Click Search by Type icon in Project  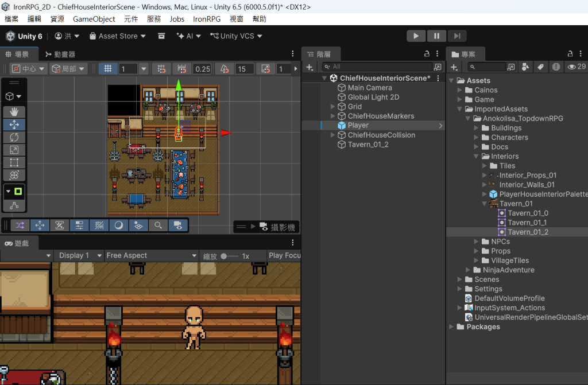[525, 67]
